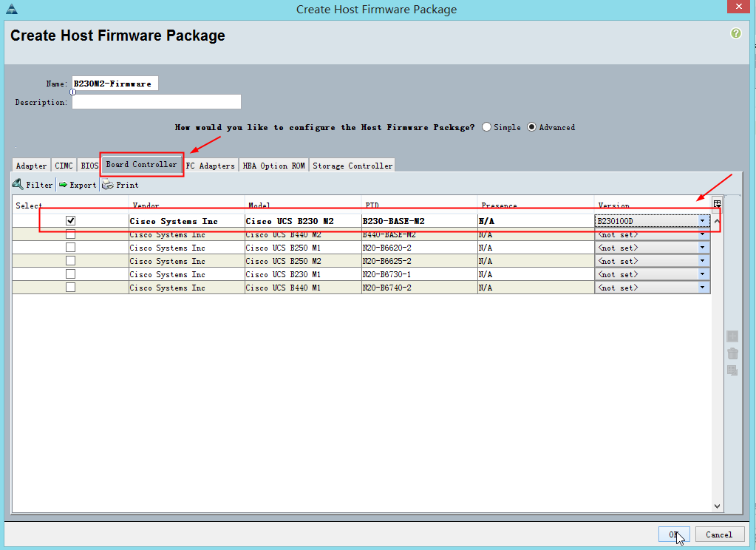
Task: Click the scrollbar up arrow
Action: 717,221
